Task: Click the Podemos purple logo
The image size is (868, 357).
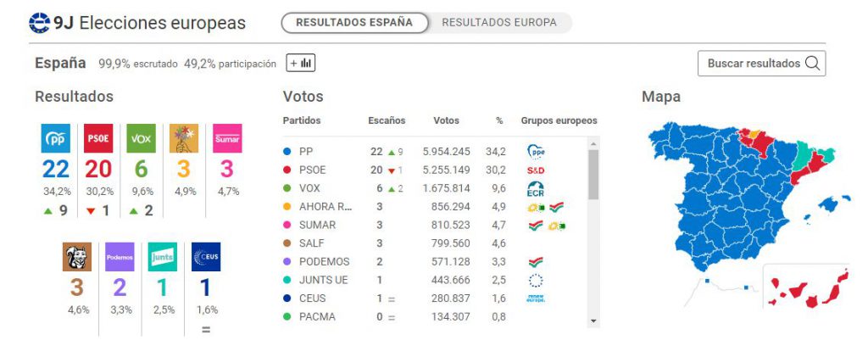Action: 120,256
